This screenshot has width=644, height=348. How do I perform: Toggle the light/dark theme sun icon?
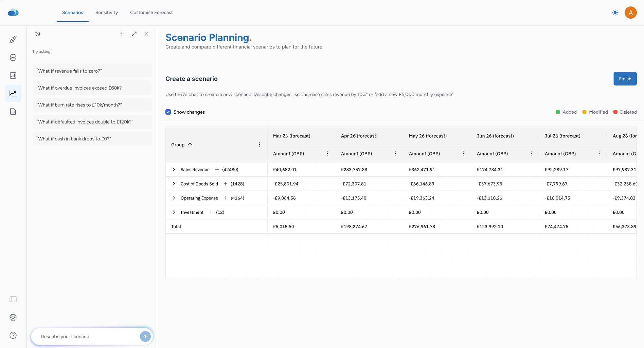[x=615, y=13]
